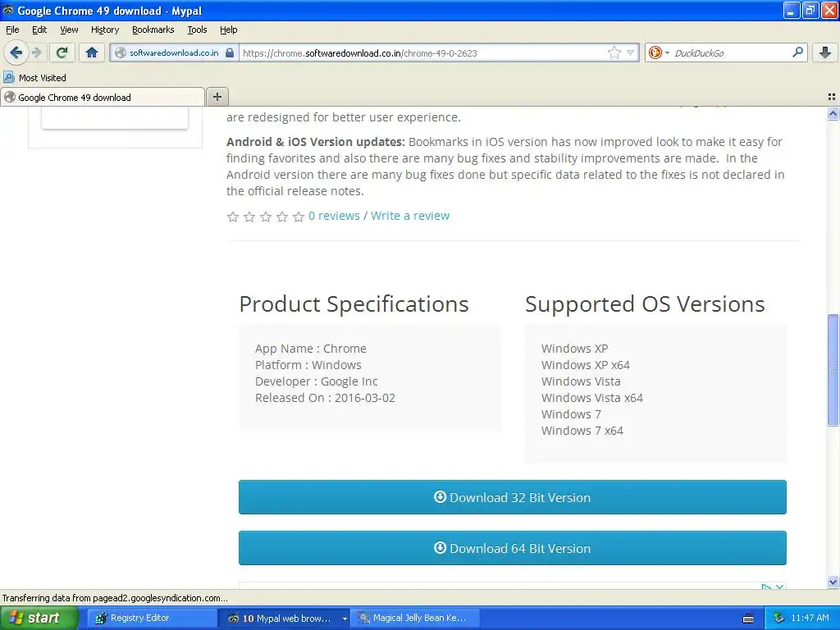The height and width of the screenshot is (630, 840).
Task: Click the keyboard icon in taskbar
Action: tap(748, 619)
